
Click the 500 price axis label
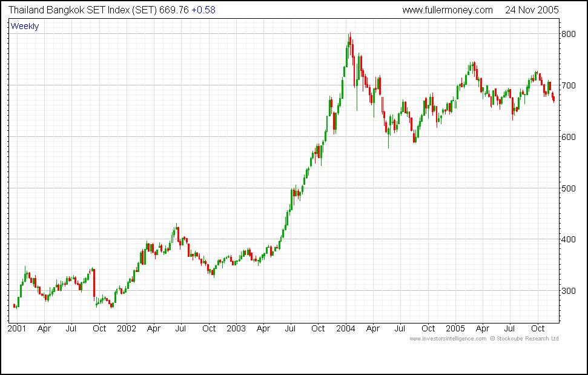point(570,188)
